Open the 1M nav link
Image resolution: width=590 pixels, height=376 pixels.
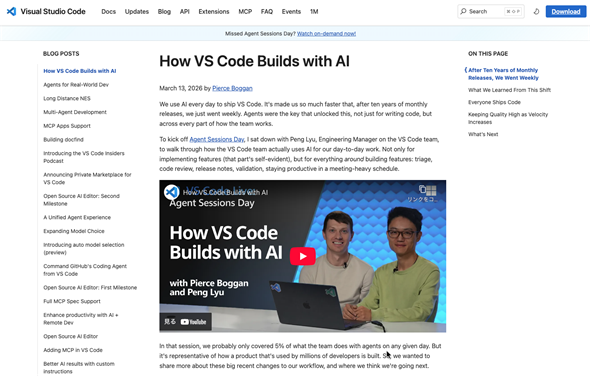[314, 12]
